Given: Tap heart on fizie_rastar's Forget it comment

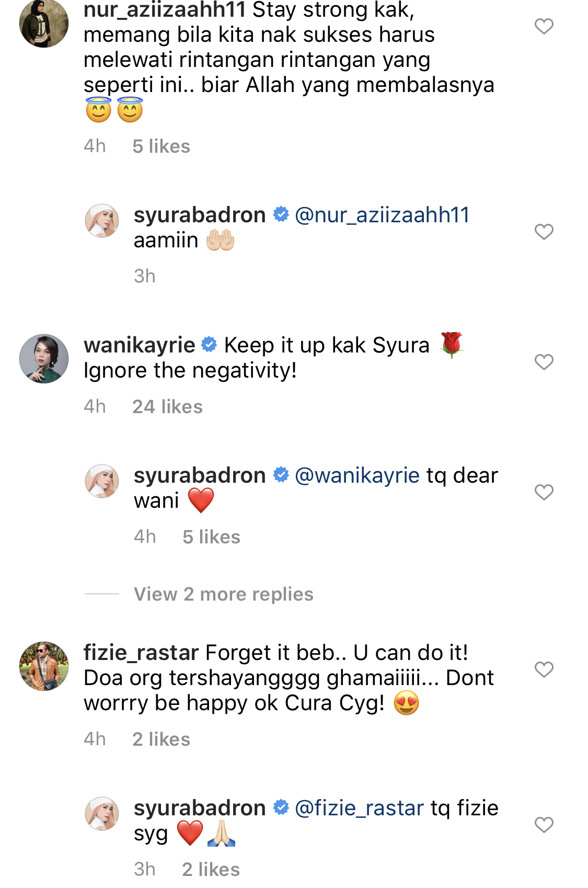Looking at the screenshot, I should tap(544, 669).
